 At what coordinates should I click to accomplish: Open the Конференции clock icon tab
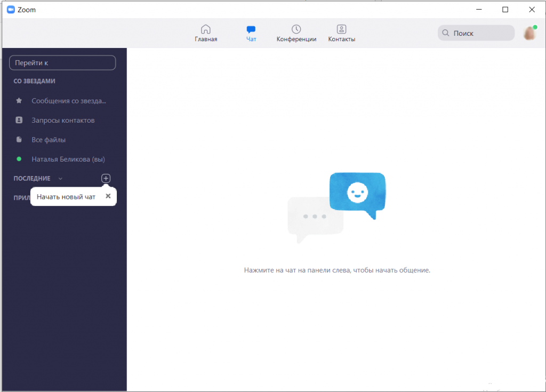296,33
